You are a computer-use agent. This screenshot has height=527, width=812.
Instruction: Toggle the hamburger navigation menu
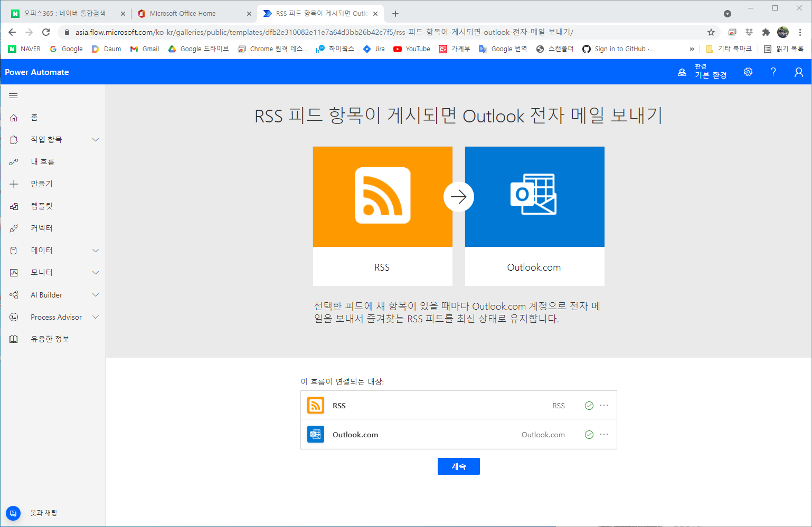tap(13, 95)
